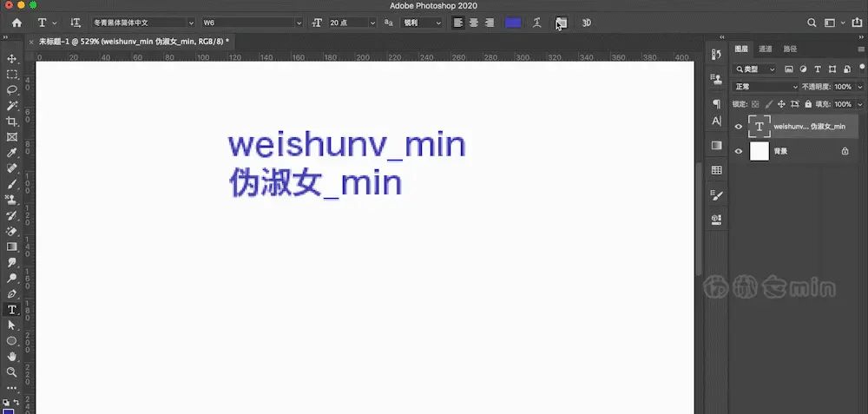The height and width of the screenshot is (414, 868).
Task: Select the Rectangular Marquee tool
Action: 11,74
